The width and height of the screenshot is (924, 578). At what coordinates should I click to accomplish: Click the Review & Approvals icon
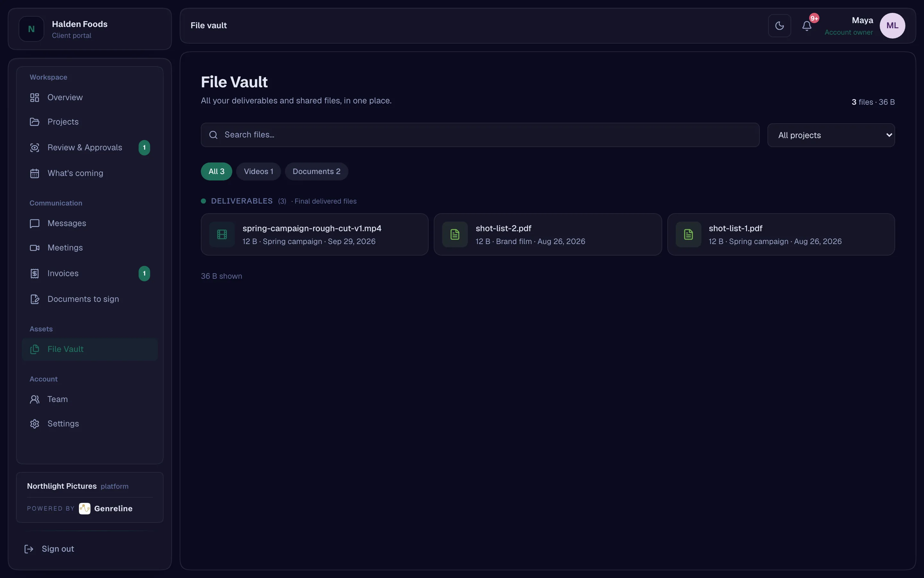pos(35,148)
